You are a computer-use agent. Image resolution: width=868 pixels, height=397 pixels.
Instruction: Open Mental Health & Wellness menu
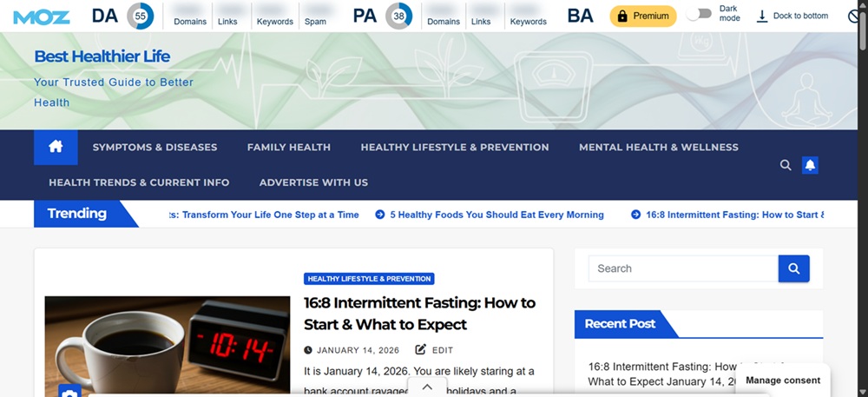659,147
